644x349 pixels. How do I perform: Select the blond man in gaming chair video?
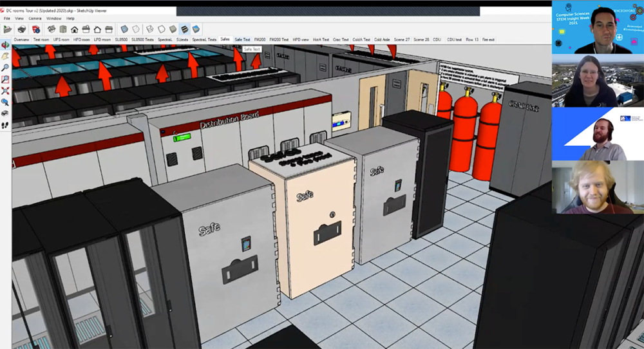pos(598,187)
